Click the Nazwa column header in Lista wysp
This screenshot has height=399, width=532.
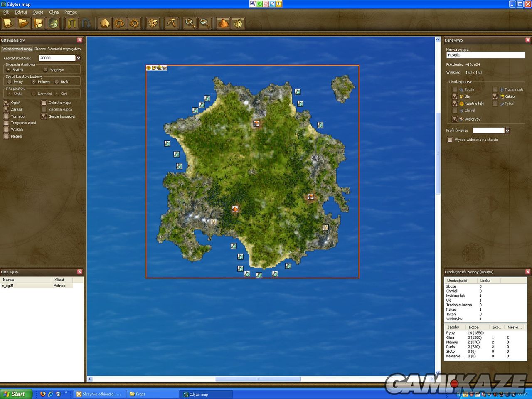26,280
